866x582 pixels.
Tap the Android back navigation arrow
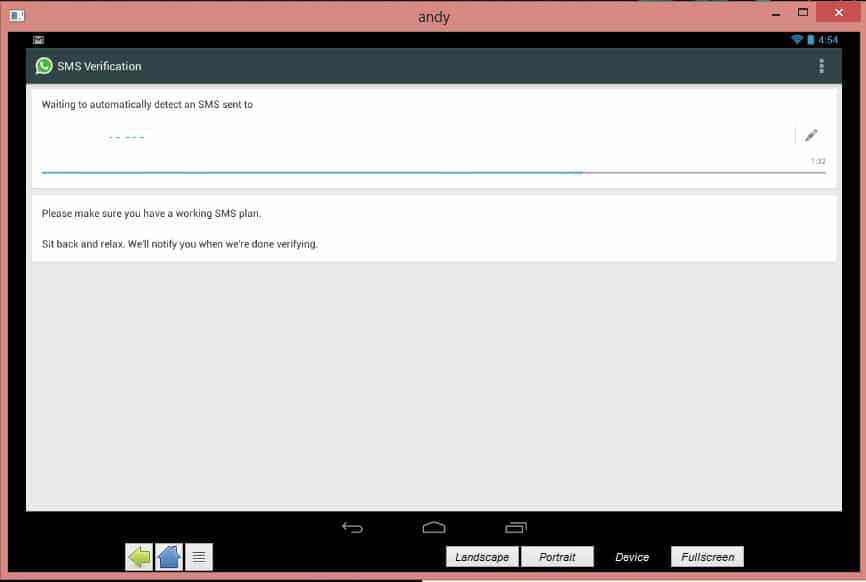pyautogui.click(x=352, y=528)
